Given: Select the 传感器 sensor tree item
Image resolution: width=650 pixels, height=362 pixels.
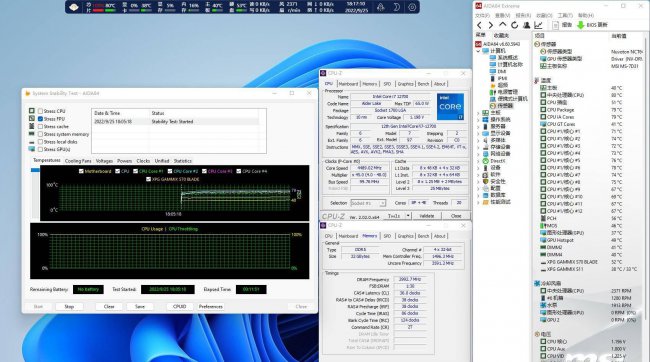Looking at the screenshot, I should [505, 106].
